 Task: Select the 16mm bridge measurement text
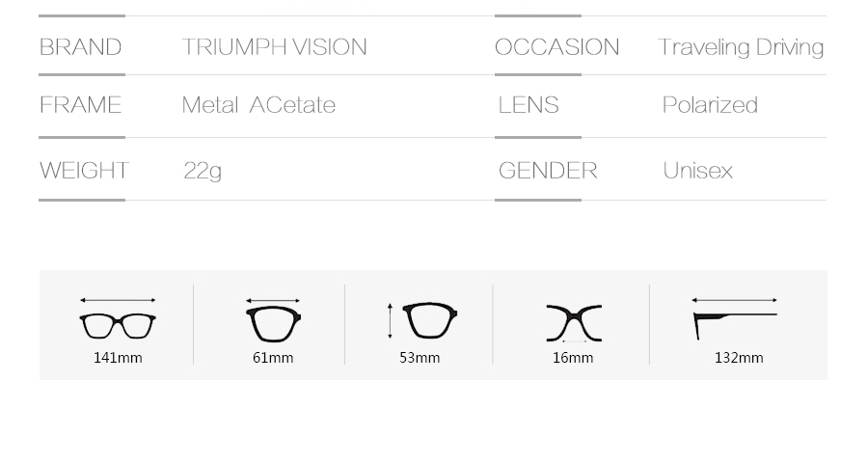pyautogui.click(x=573, y=358)
